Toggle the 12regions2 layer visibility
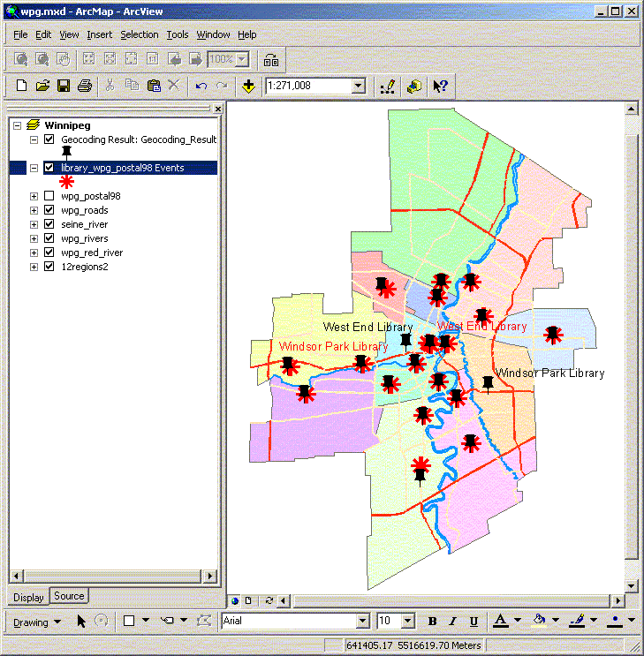The width and height of the screenshot is (644, 656). tap(49, 267)
